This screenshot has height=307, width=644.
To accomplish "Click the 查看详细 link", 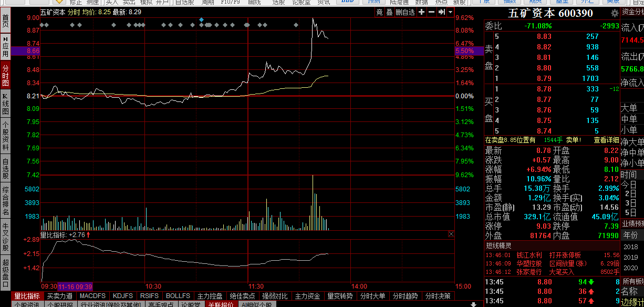I will pyautogui.click(x=606, y=140).
